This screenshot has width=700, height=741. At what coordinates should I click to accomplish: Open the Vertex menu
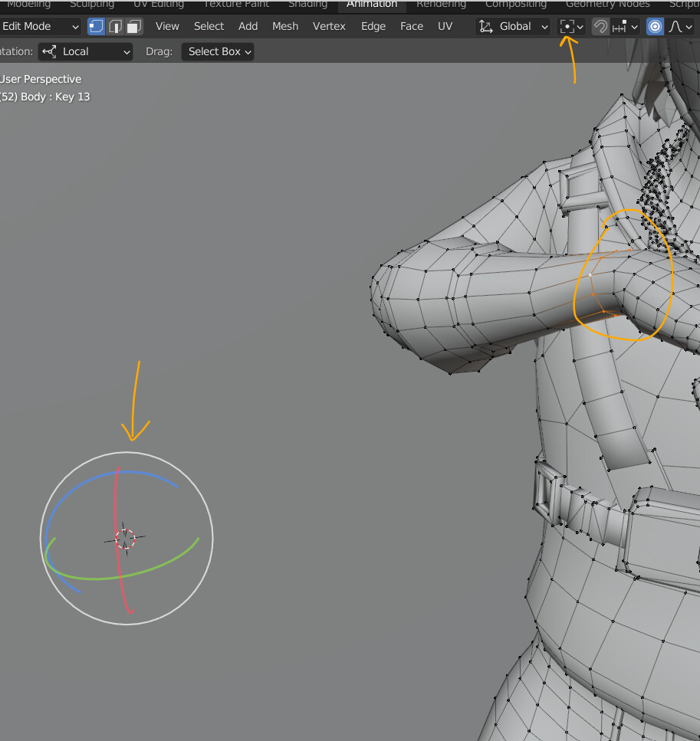pyautogui.click(x=329, y=27)
